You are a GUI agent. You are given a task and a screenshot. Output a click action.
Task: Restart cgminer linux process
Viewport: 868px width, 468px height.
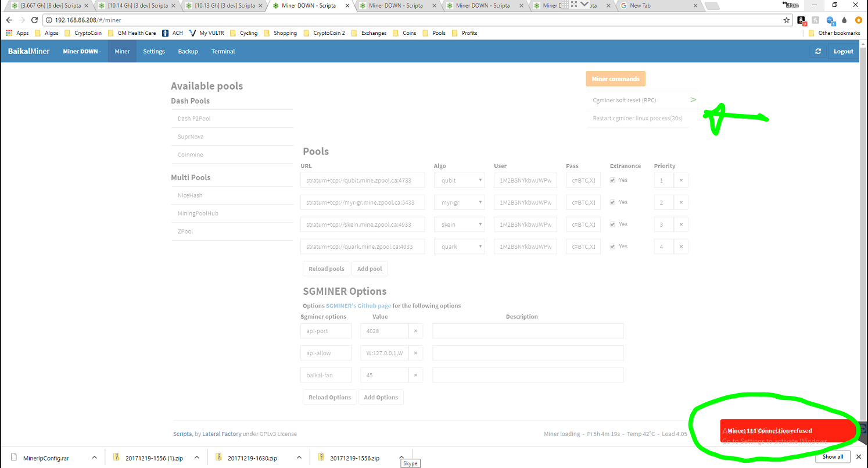(637, 118)
